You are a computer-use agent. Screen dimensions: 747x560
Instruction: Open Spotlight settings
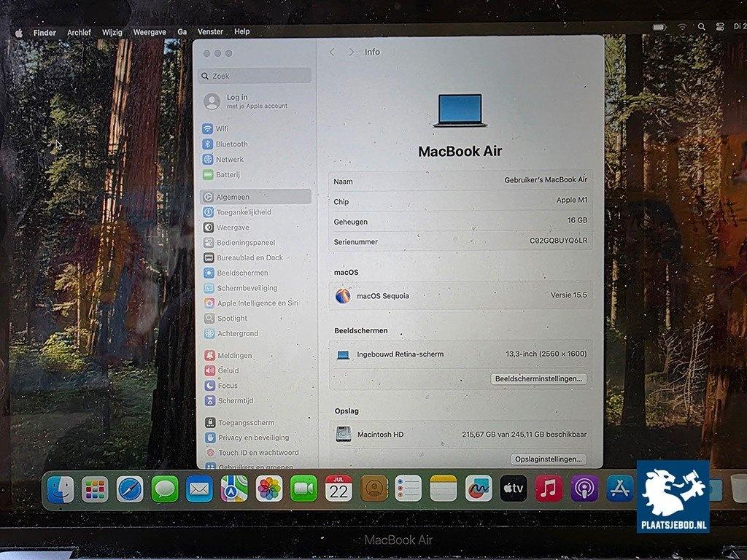click(226, 318)
